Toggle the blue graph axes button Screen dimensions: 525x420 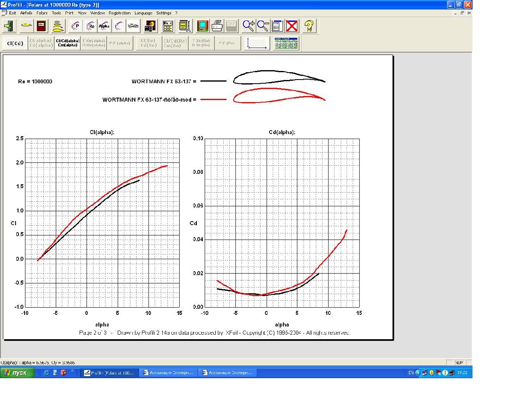pos(257,43)
